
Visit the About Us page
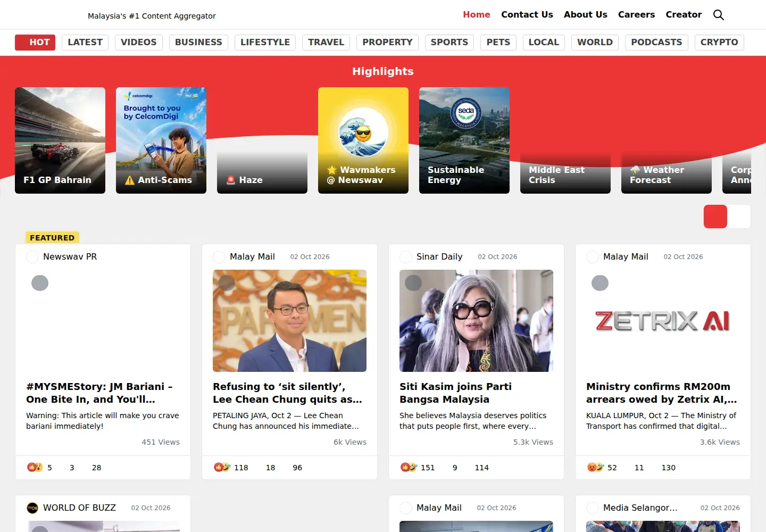tap(586, 15)
